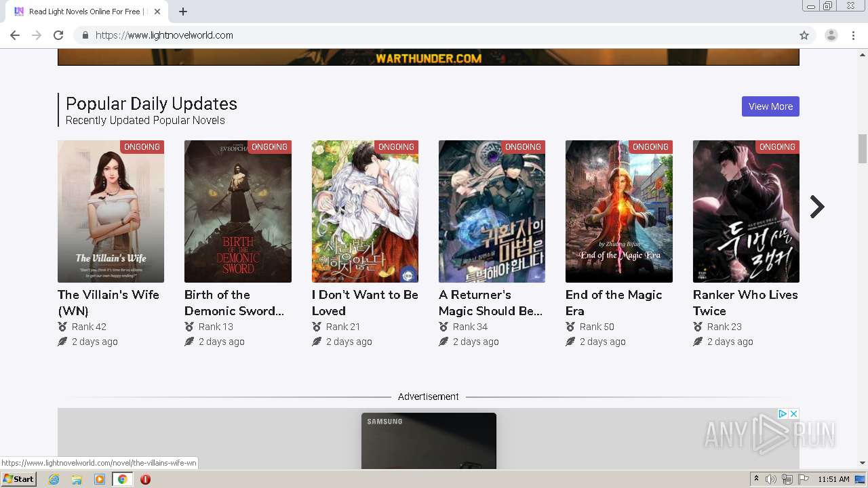Close the Light Novels browser tab
The image size is (868, 488).
157,12
